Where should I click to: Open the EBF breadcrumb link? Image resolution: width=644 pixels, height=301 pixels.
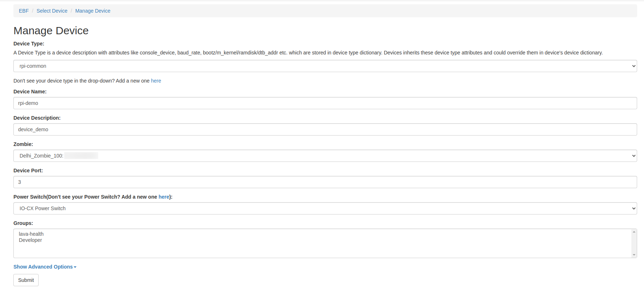click(x=24, y=11)
